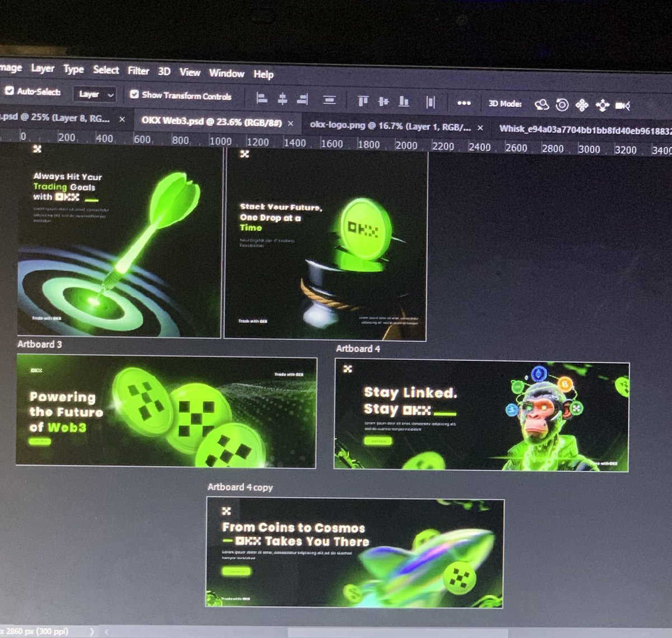Open the View menu
The height and width of the screenshot is (638, 672).
(x=190, y=72)
